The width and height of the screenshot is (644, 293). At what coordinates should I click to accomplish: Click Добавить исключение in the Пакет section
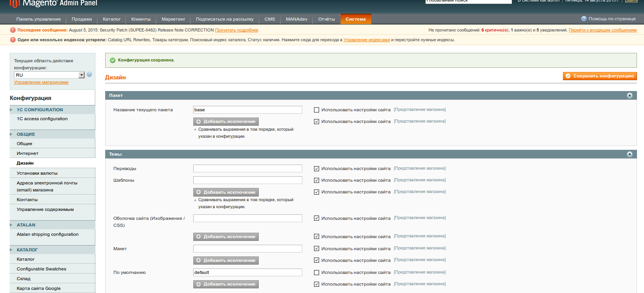pos(226,122)
